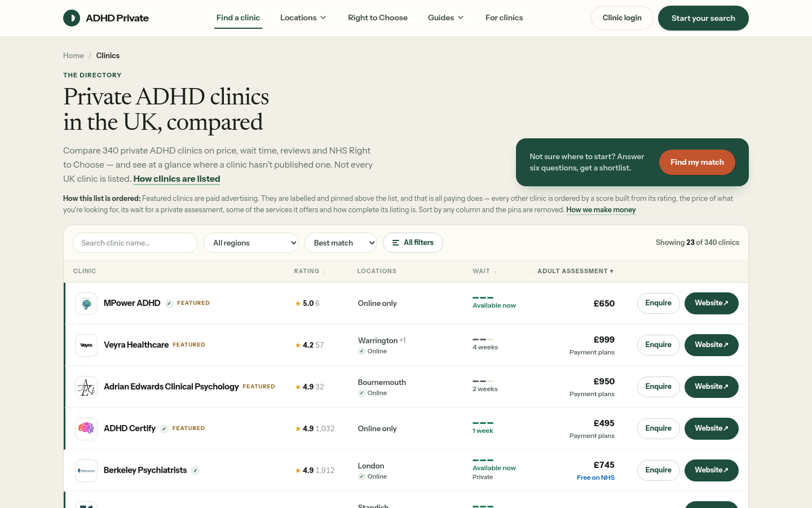This screenshot has width=812, height=508.
Task: Click the Start your search button
Action: click(x=703, y=18)
